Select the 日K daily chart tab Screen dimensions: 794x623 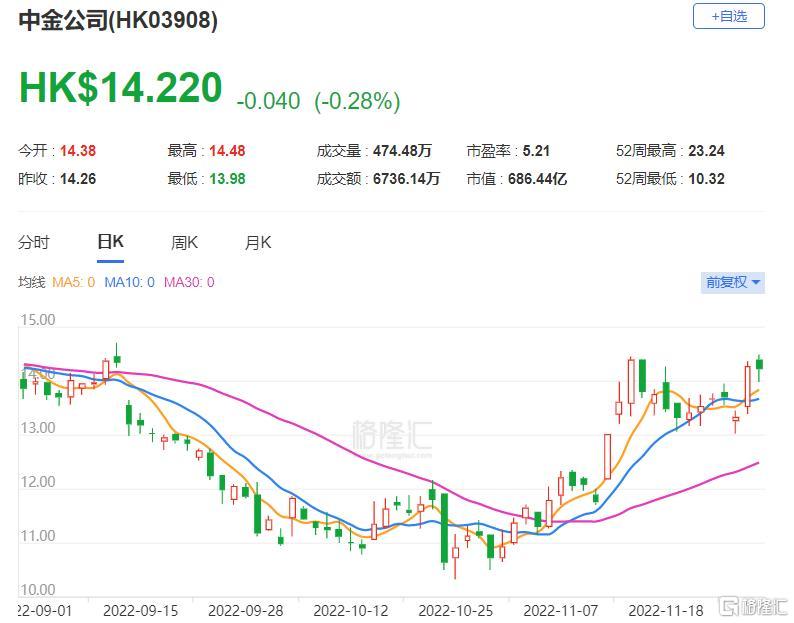click(110, 242)
